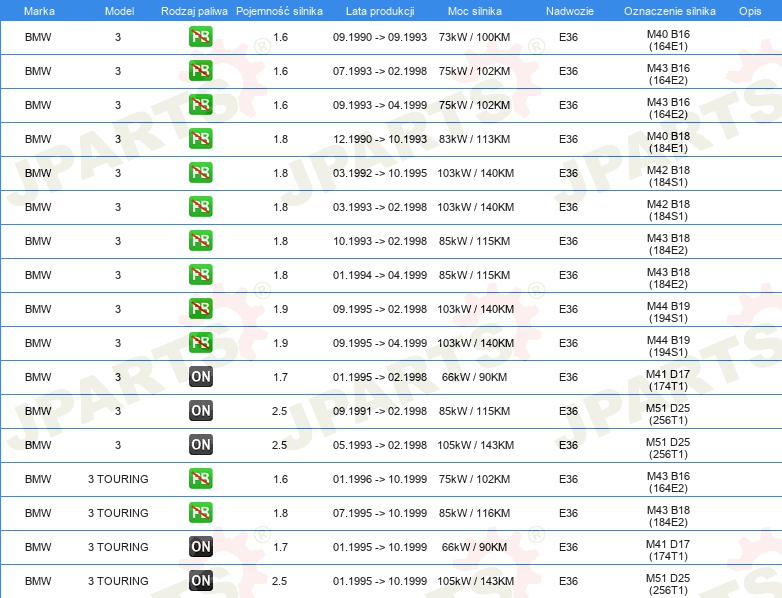Click 3 TOURING model in M51 D25 row

click(x=118, y=581)
